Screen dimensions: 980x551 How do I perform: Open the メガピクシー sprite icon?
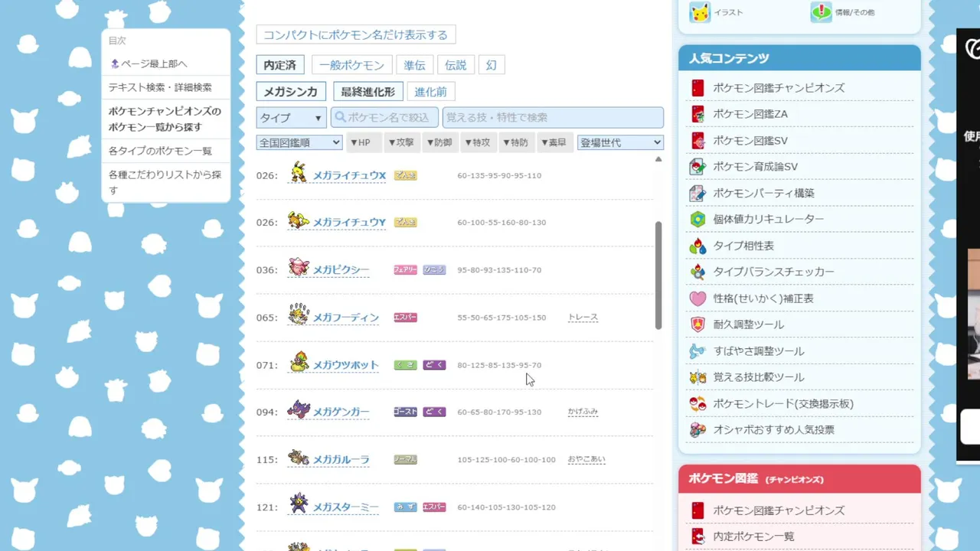click(298, 269)
